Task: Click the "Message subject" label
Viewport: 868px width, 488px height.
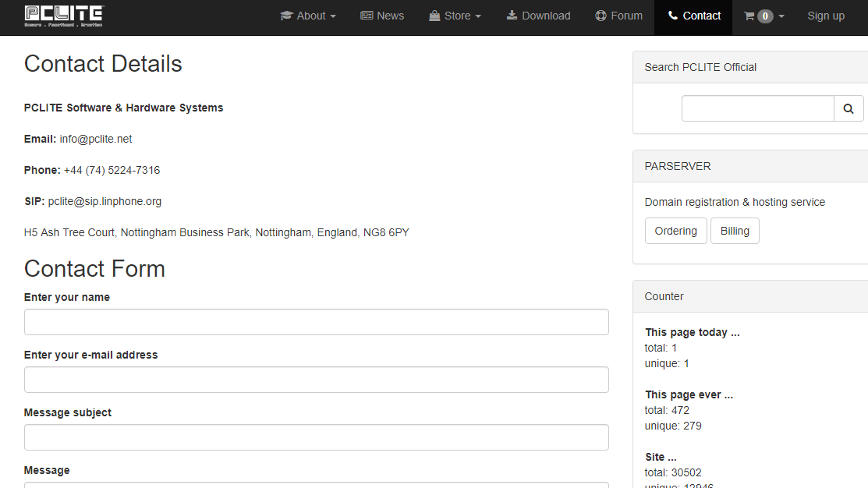Action: (x=68, y=412)
